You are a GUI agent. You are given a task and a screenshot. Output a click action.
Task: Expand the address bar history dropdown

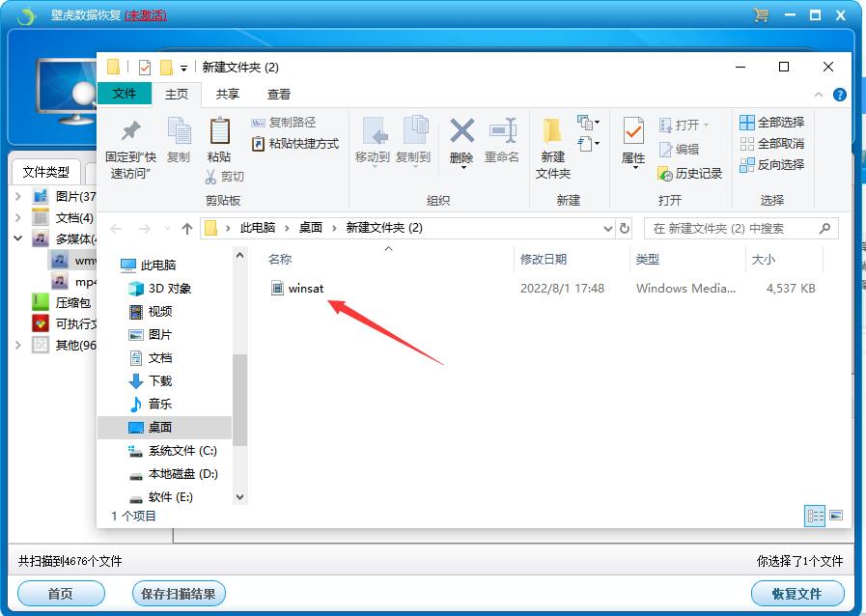pos(607,229)
